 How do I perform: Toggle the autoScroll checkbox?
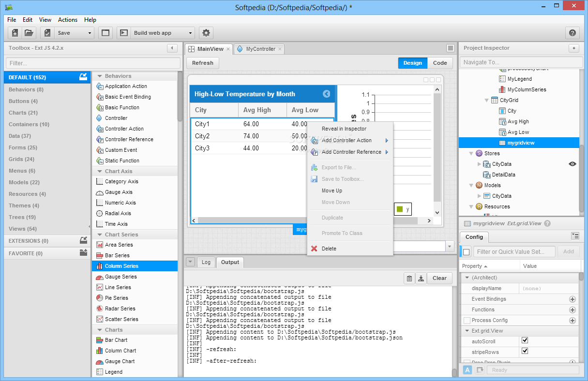point(525,341)
